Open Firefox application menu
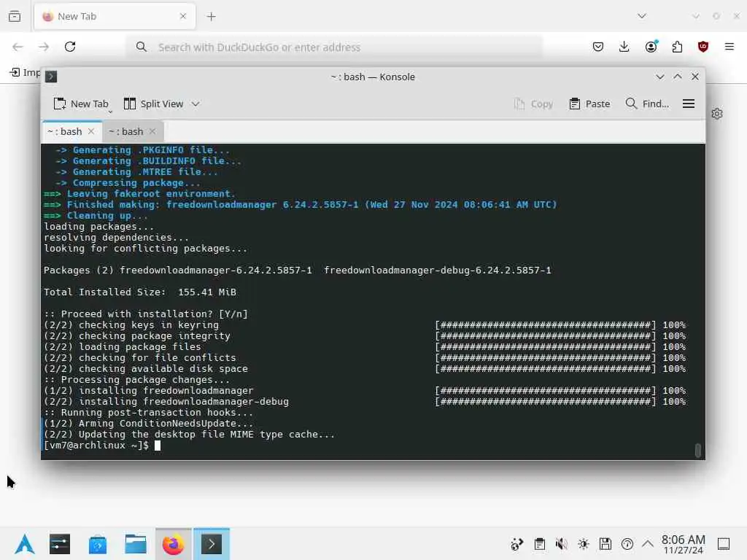This screenshot has width=747, height=560. coord(729,47)
